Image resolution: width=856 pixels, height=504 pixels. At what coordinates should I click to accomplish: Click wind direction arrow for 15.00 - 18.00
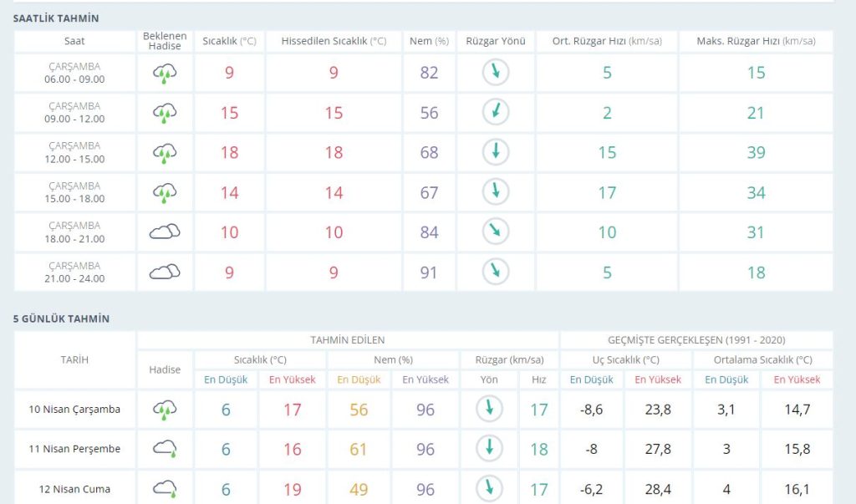[496, 191]
